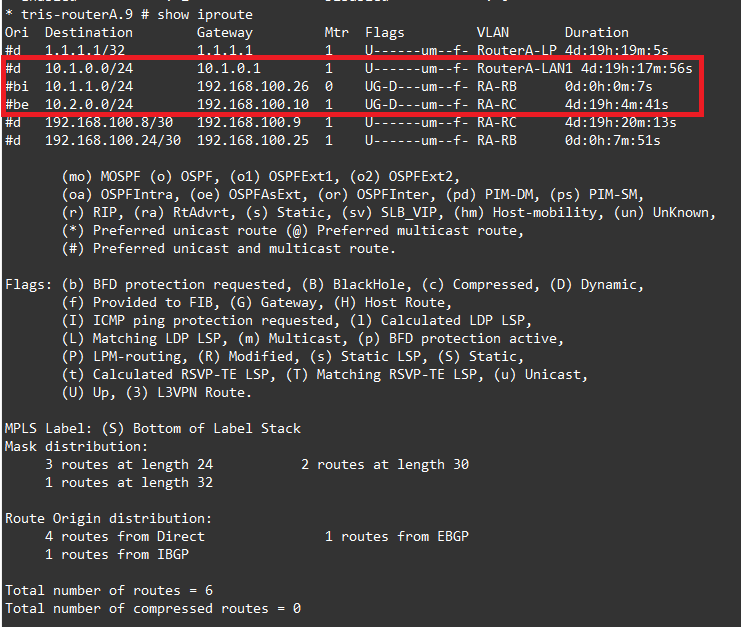
Task: Click the Destination column header
Action: tap(88, 32)
